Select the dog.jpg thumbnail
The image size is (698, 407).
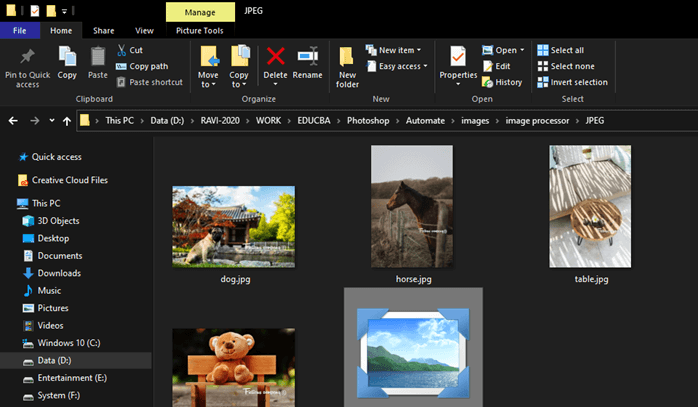pyautogui.click(x=234, y=227)
